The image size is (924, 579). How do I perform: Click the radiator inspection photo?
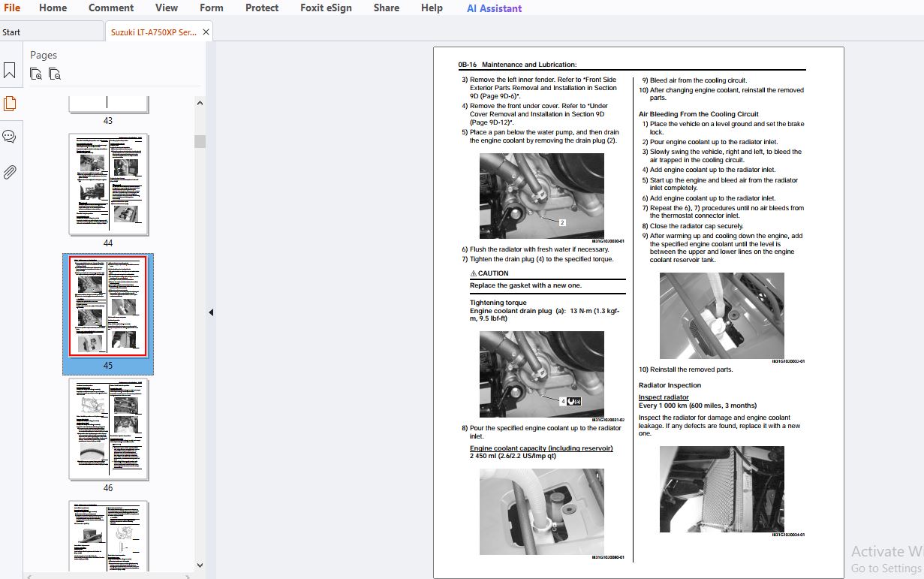point(721,489)
